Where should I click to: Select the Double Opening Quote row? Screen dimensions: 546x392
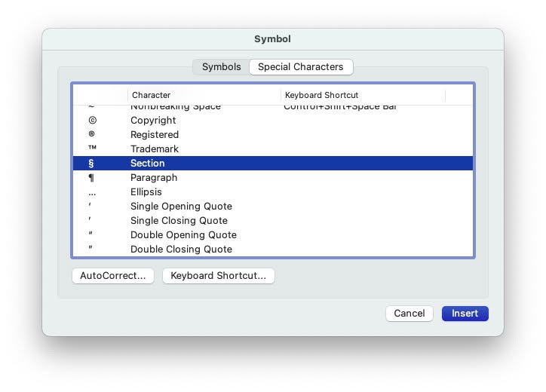[x=273, y=234]
